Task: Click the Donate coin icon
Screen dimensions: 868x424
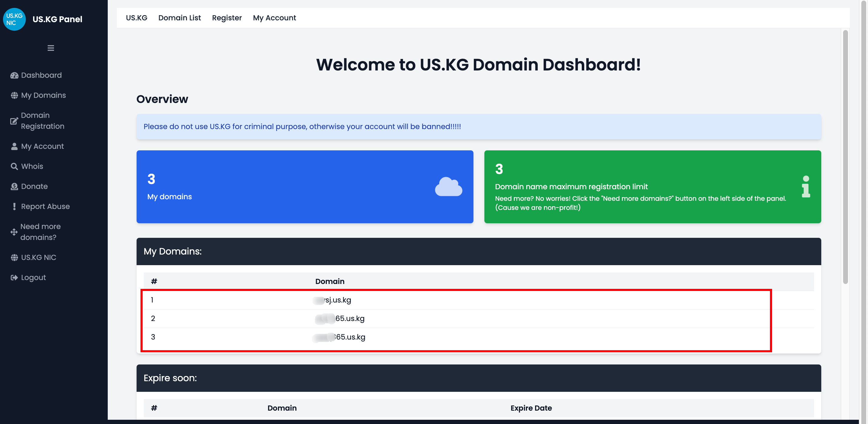Action: coord(14,186)
